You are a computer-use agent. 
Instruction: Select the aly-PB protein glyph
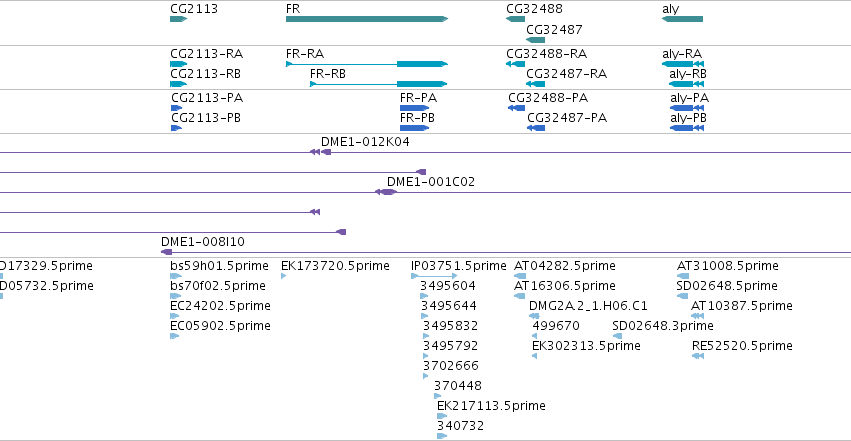coord(687,128)
